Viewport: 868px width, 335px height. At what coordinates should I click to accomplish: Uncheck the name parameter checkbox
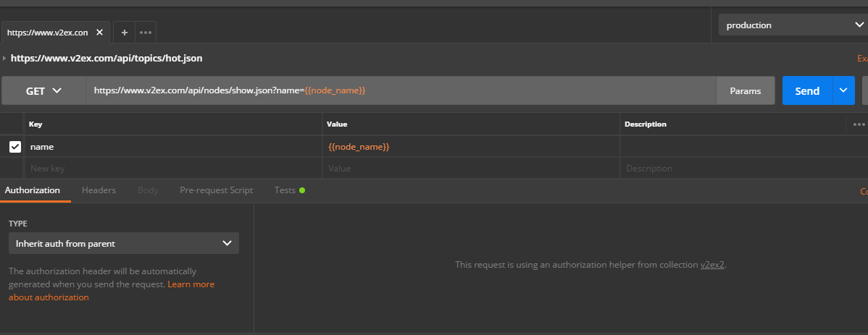(x=15, y=146)
